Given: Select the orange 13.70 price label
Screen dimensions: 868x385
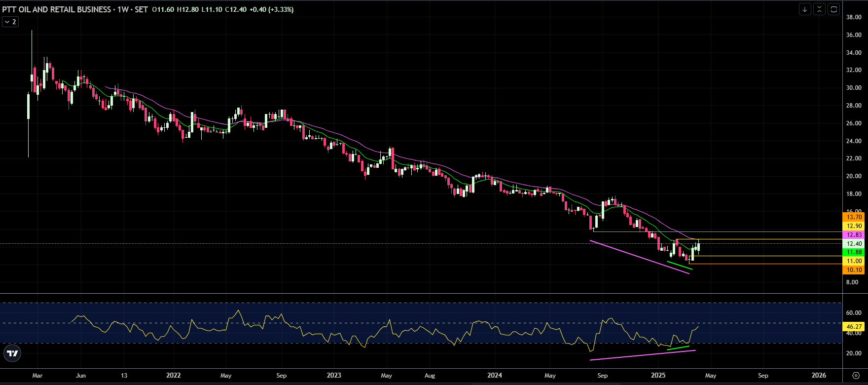Looking at the screenshot, I should [854, 217].
